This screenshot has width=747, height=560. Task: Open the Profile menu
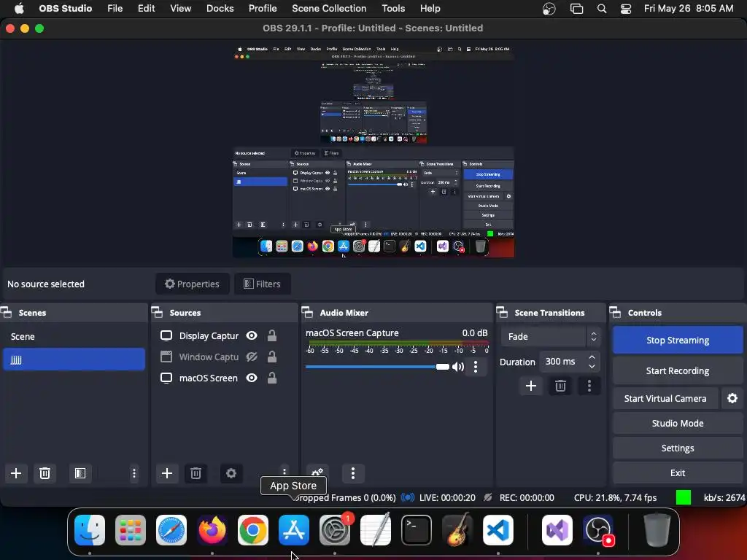click(263, 9)
